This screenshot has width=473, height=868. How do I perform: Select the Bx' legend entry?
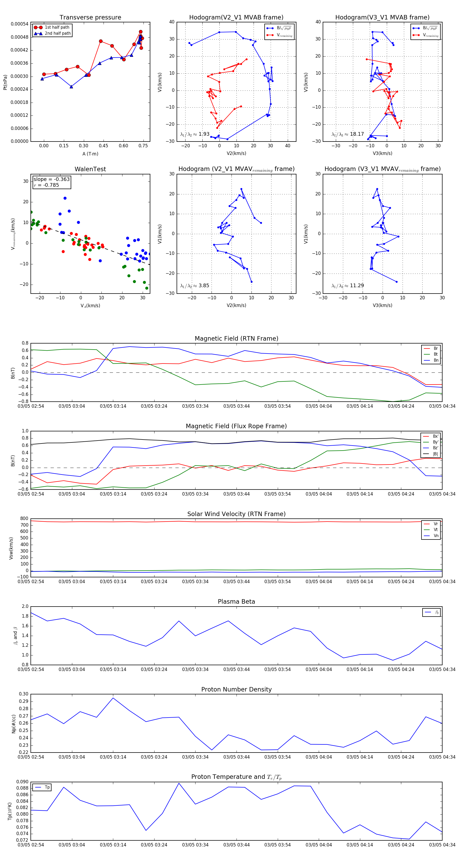pos(431,436)
